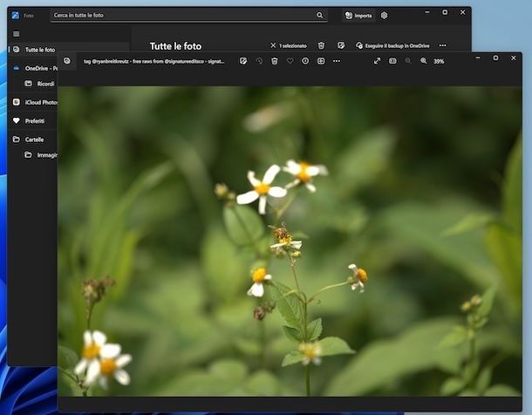Open gallery three-dot menu in Foto window
Image resolution: width=532 pixels, height=415 pixels.
442,45
